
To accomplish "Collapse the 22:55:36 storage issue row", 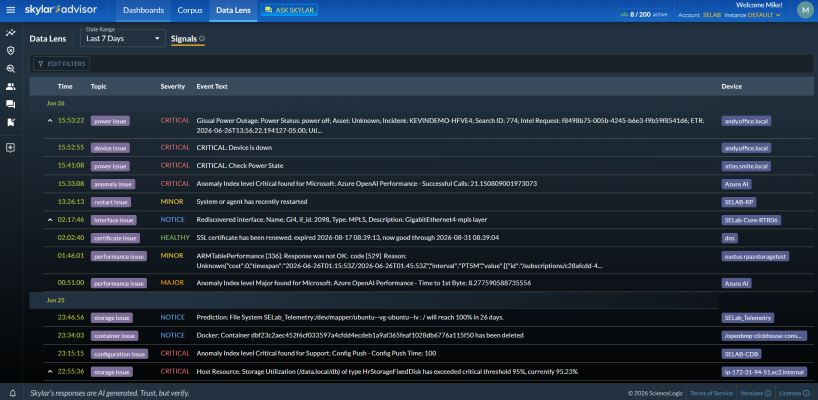I will 50,372.
